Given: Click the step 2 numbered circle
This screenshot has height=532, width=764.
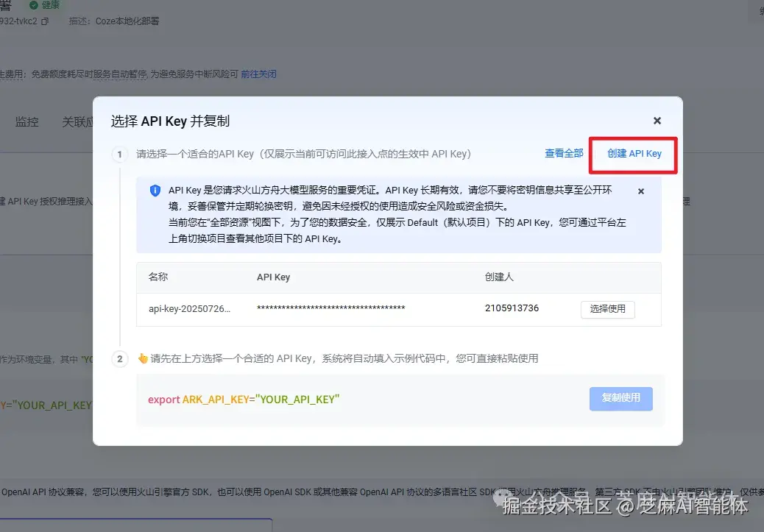Looking at the screenshot, I should pos(119,358).
